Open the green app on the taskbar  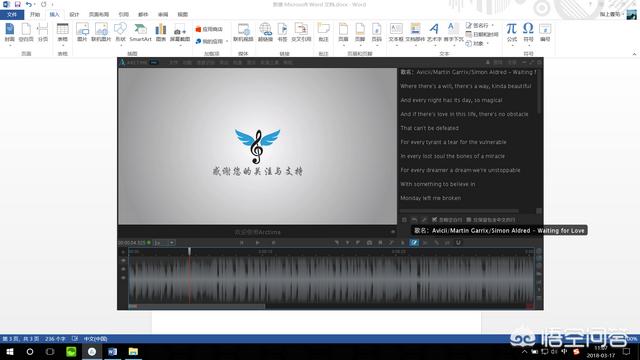click(x=71, y=351)
